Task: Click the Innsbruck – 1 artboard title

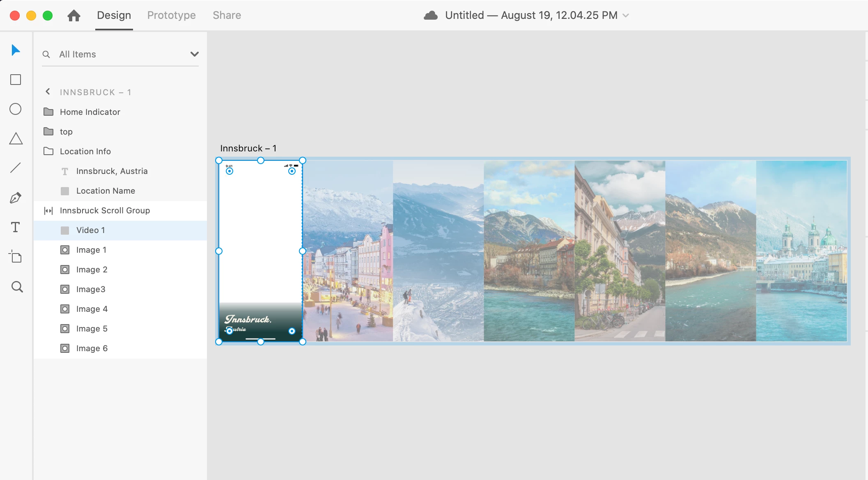Action: (x=248, y=148)
